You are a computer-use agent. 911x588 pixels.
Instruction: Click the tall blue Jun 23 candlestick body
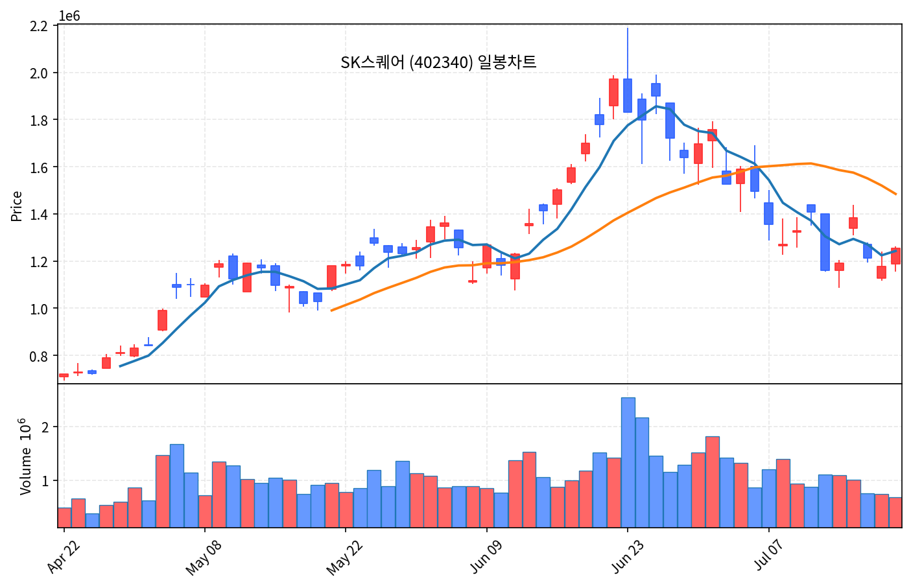click(628, 95)
